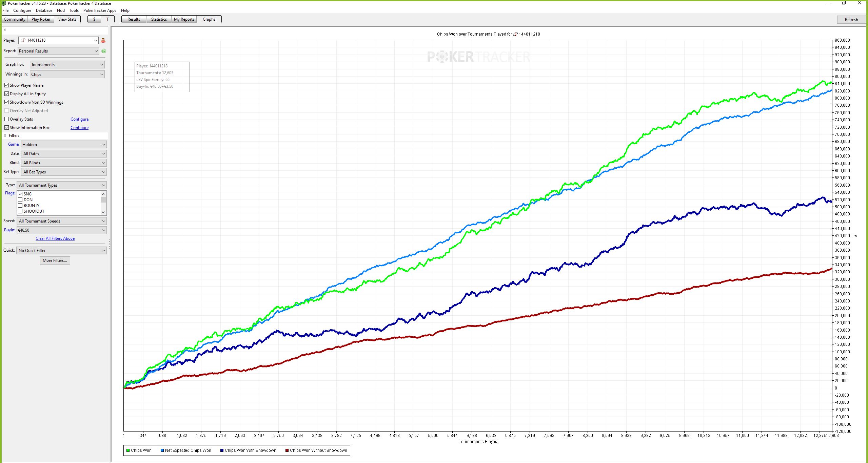868x463 pixels.
Task: Click the Game filter label
Action: [14, 144]
